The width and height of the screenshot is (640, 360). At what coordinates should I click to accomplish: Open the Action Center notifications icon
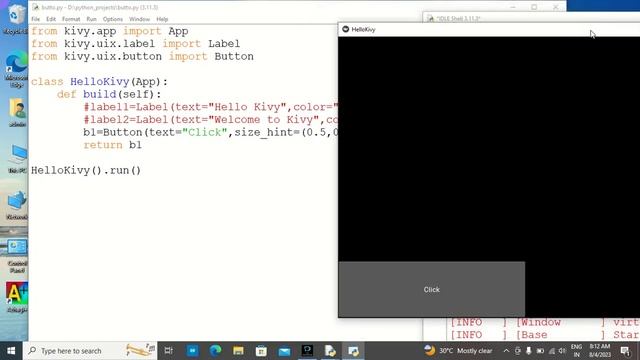pos(625,351)
